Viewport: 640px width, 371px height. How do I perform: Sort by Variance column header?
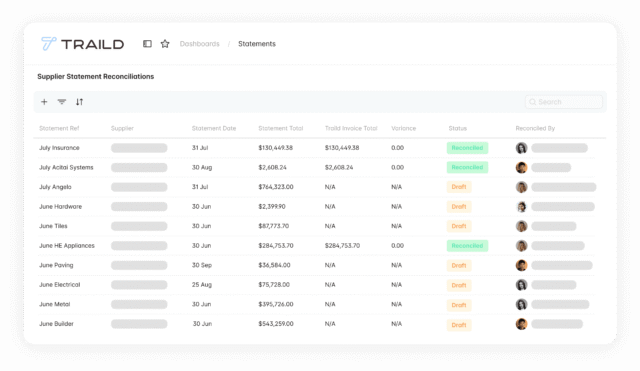pyautogui.click(x=404, y=128)
